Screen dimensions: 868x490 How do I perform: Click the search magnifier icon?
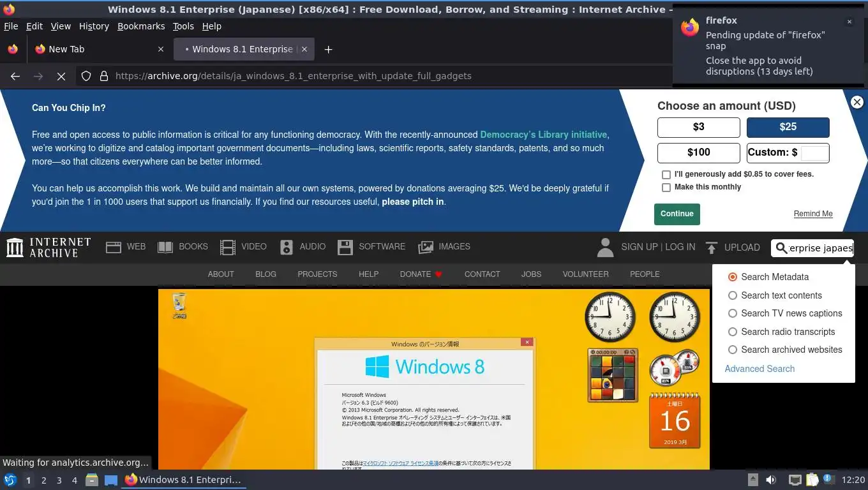[781, 248]
